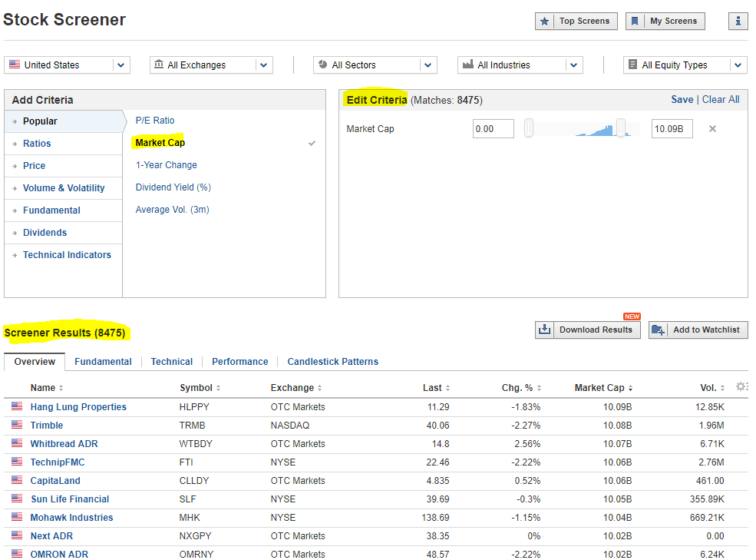Sort by Chg. % column arrows
The height and width of the screenshot is (560, 756).
tap(539, 388)
